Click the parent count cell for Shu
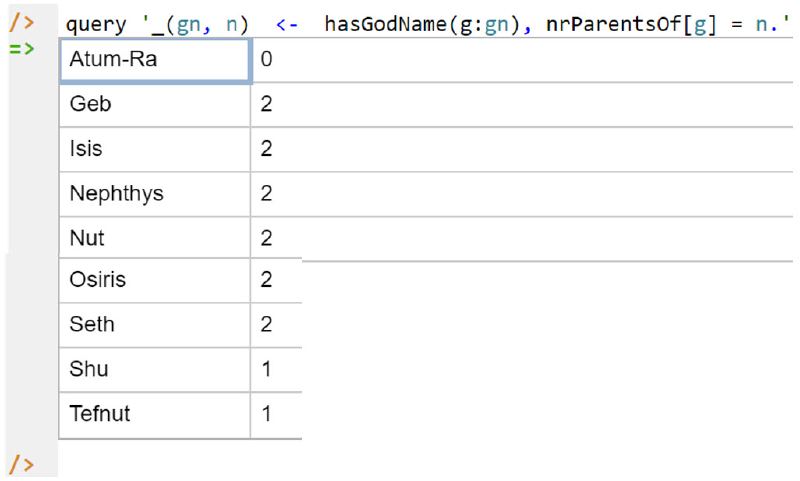The image size is (800, 481). coord(277,370)
